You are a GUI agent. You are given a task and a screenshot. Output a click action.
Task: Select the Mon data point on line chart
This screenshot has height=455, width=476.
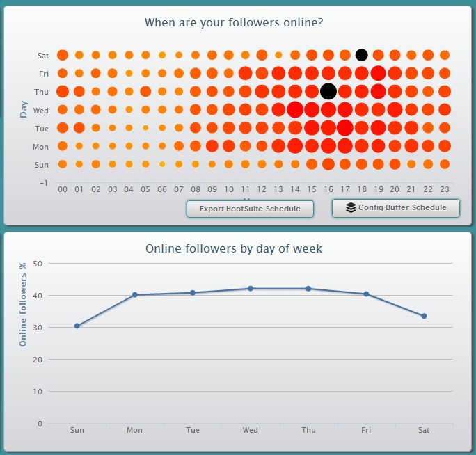click(x=135, y=295)
